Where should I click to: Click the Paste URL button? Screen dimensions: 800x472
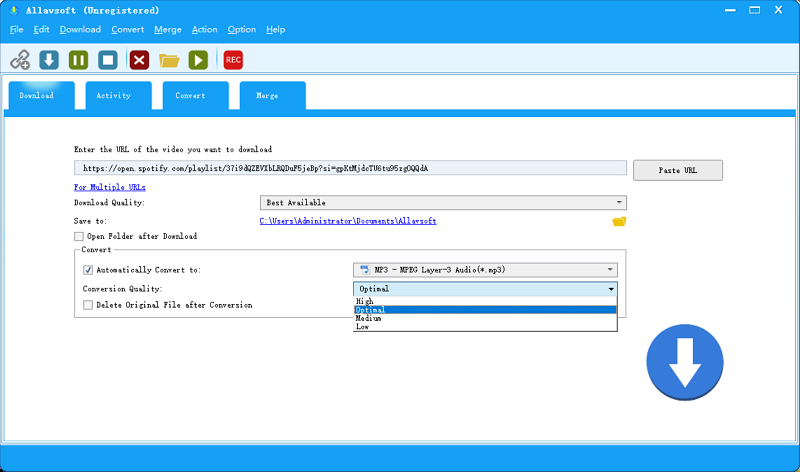678,170
